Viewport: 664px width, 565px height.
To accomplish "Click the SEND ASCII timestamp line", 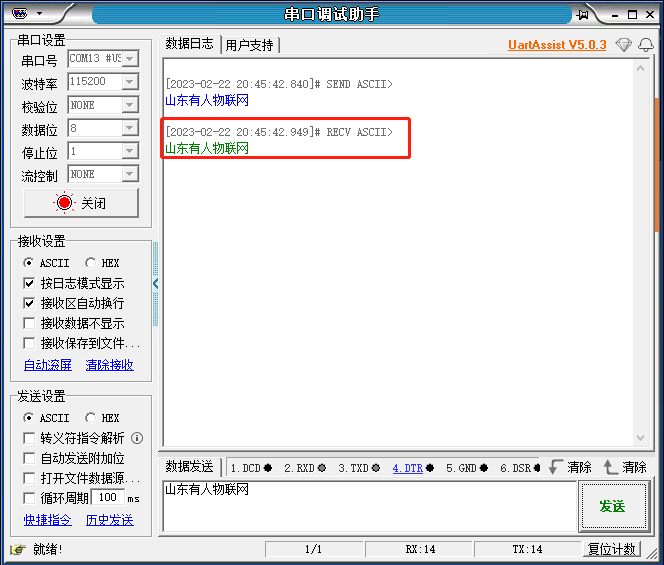I will coord(279,84).
